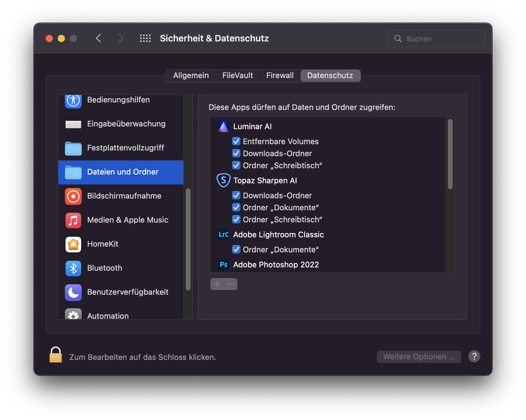Toggle Topaz Sharpen AI Ordner Schreibtisch checkbox
The height and width of the screenshot is (420, 526).
tap(236, 219)
